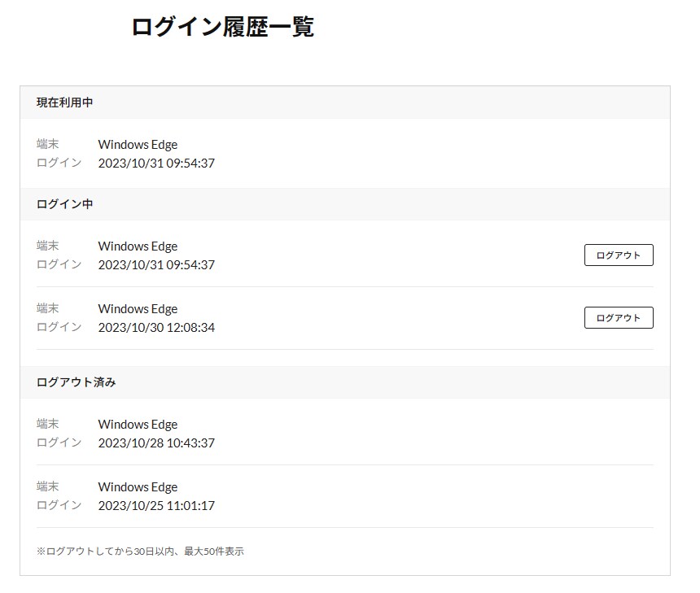
Task: Click ログアウト button for 2023/10/30 session
Action: pyautogui.click(x=619, y=317)
